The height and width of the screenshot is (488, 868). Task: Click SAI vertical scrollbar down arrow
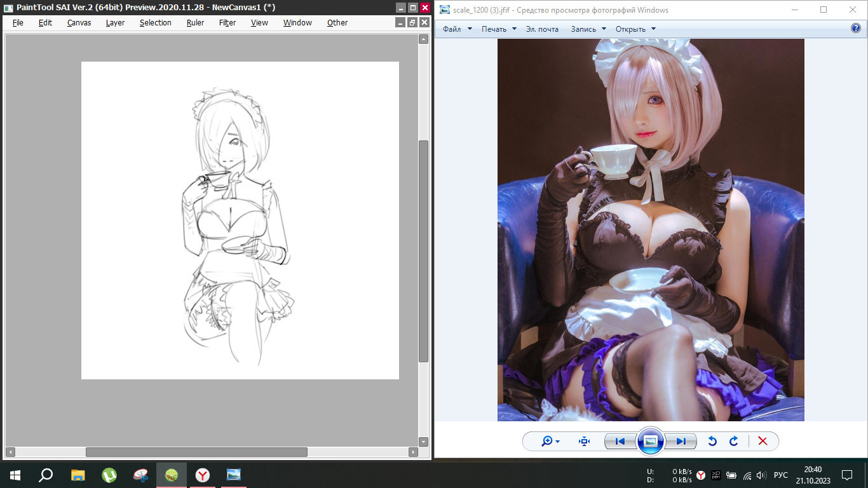[424, 442]
